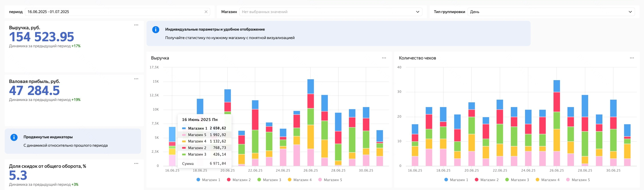Open the three-dot menu on Доля скидок card

(136, 164)
